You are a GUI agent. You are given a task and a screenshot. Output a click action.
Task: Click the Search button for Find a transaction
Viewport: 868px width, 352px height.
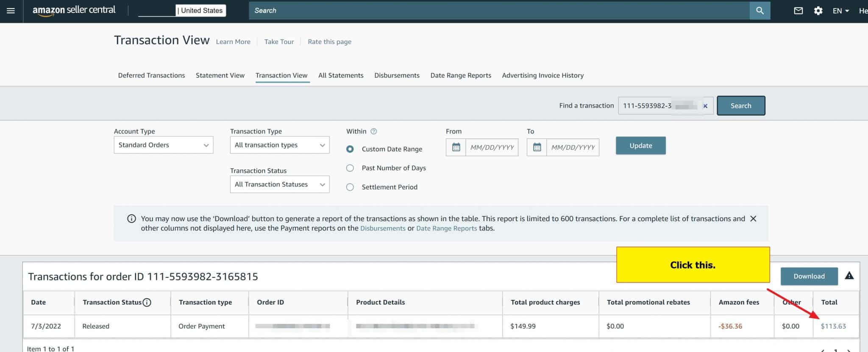point(741,106)
